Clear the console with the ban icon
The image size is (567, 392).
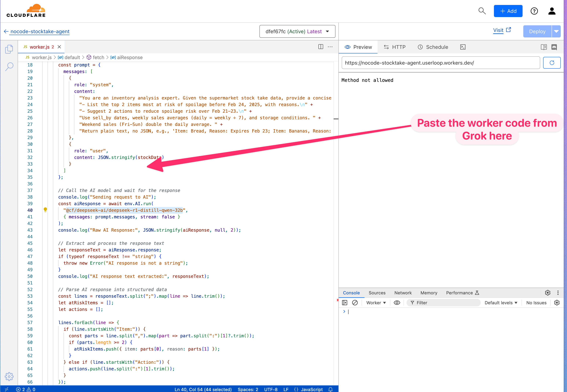pyautogui.click(x=355, y=303)
